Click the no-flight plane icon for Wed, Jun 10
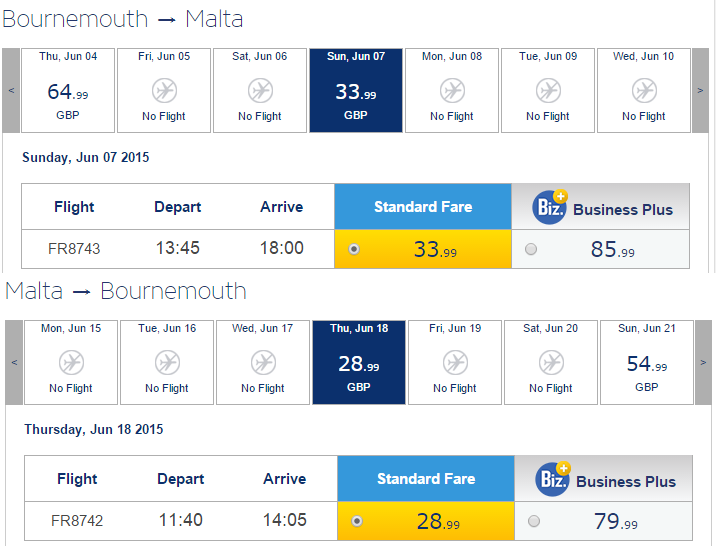Screen dimensions: 716x546 click(x=644, y=90)
